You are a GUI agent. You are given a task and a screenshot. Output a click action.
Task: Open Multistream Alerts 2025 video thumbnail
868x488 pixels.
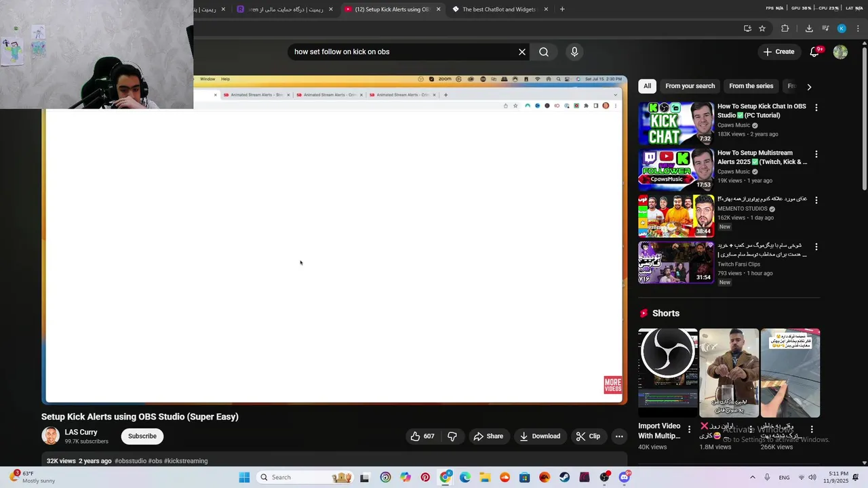676,169
